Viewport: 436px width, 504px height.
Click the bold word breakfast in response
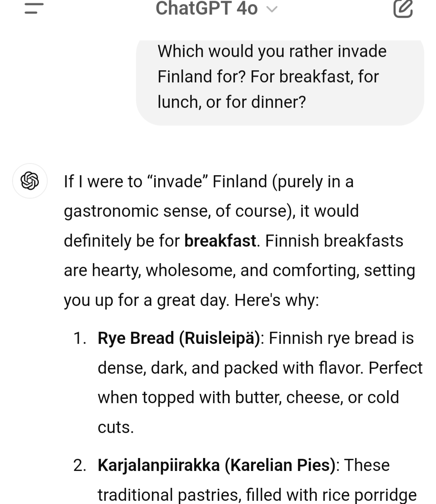click(x=220, y=241)
